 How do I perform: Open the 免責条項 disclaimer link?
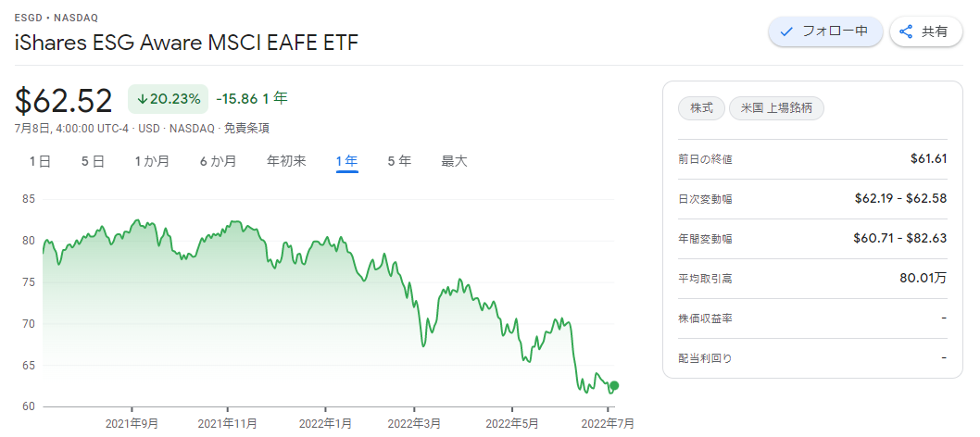tap(247, 129)
